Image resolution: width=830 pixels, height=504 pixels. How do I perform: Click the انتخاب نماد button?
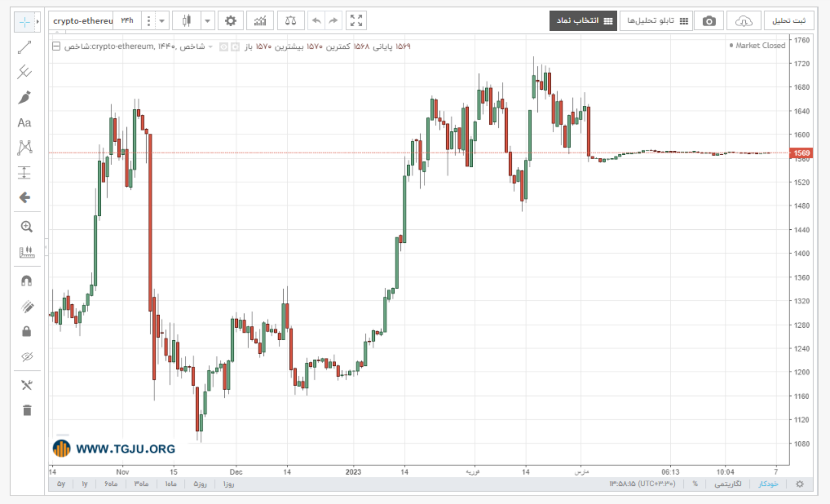click(583, 21)
